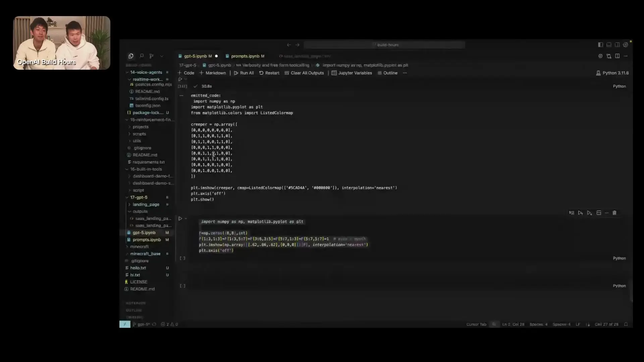Click the notifications bell in status bar
644x362 pixels.
click(626, 324)
